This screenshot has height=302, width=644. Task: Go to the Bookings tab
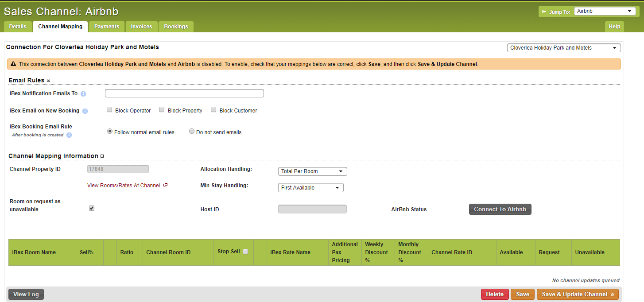(x=176, y=27)
